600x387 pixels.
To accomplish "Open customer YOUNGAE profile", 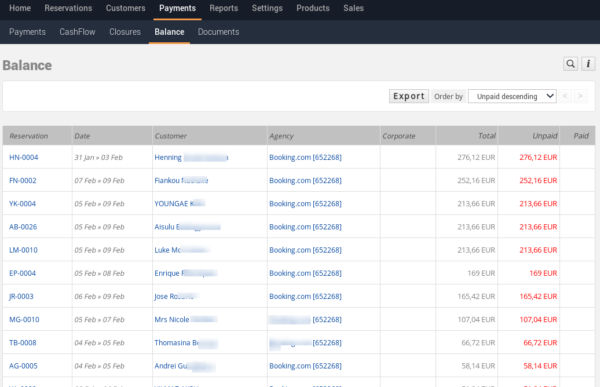I will 180,204.
